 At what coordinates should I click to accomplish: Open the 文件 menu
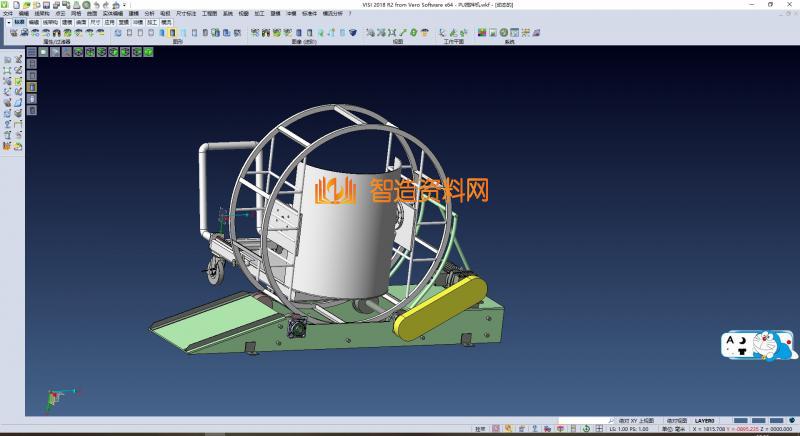coord(8,13)
